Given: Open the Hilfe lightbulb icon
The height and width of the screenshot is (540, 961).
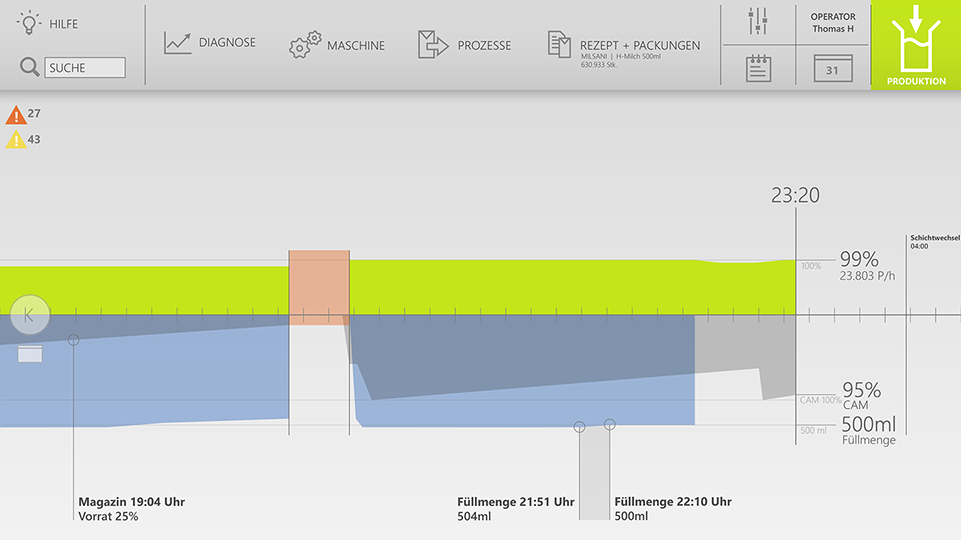Looking at the screenshot, I should [30, 22].
